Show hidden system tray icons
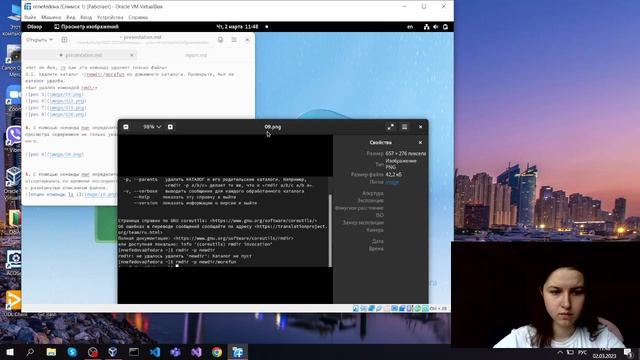Screen dimensions: 640x360 560,352
